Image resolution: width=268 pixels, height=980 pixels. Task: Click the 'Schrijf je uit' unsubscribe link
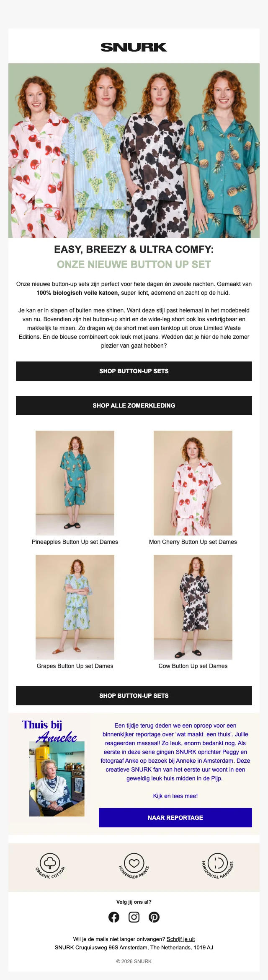(181, 939)
